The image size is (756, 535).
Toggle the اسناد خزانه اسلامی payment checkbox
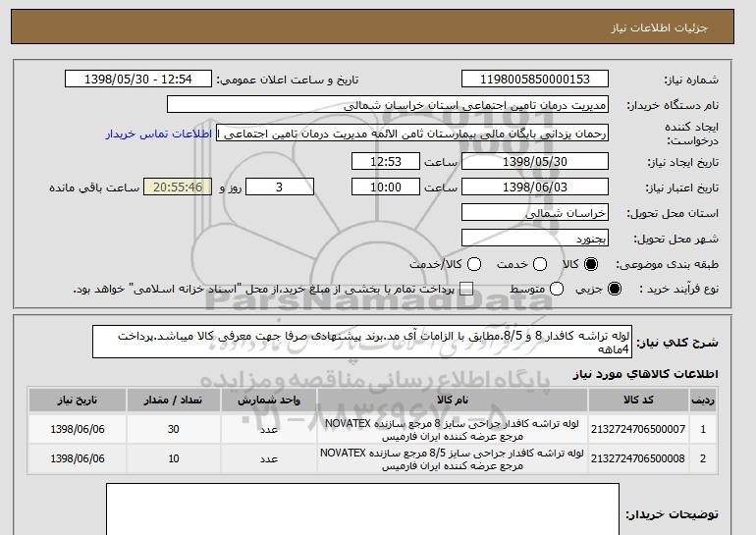pyautogui.click(x=466, y=290)
